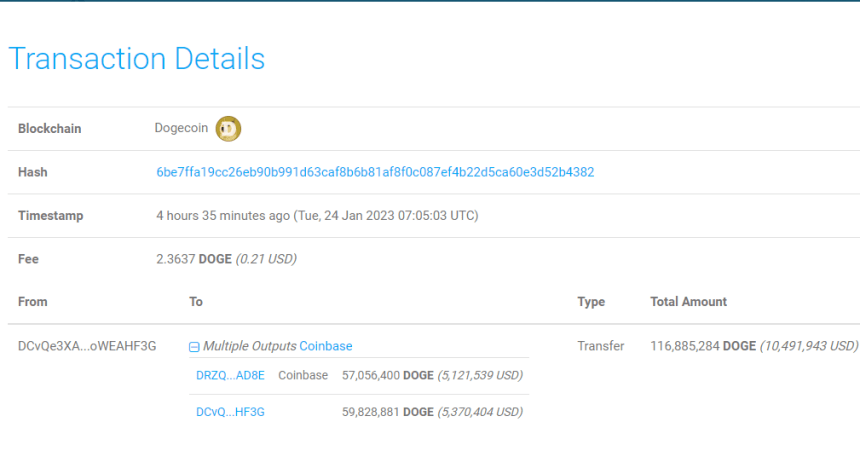The width and height of the screenshot is (860, 474).
Task: Open the transaction hash link
Action: coord(375,172)
